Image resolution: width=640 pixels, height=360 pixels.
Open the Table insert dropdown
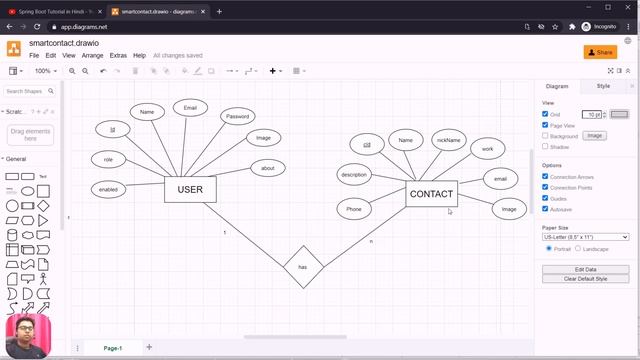tap(299, 71)
